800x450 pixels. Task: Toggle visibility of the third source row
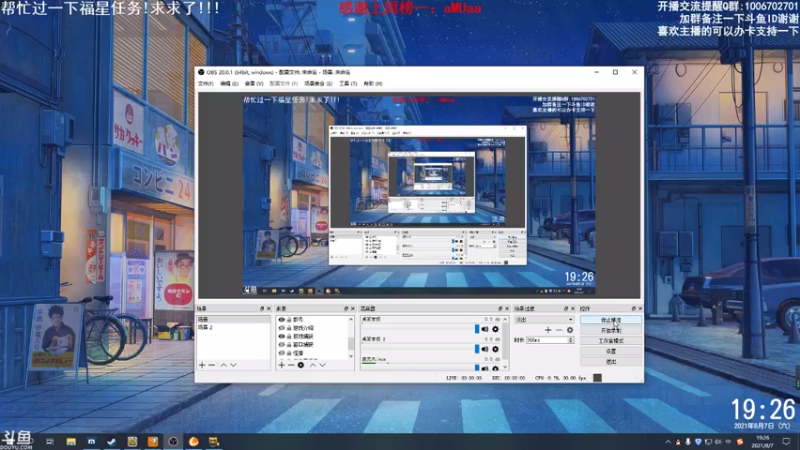click(x=282, y=337)
